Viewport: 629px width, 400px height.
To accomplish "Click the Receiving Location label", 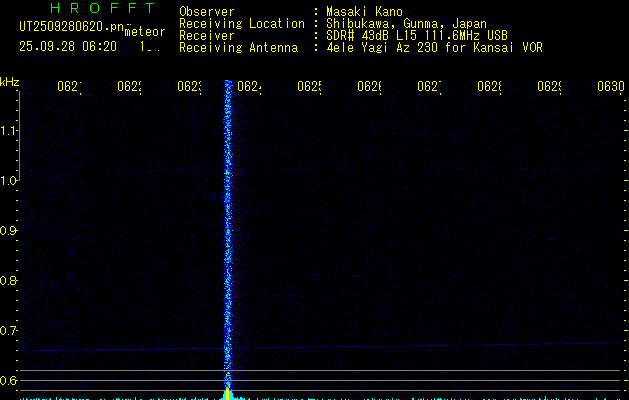I will click(x=242, y=24).
